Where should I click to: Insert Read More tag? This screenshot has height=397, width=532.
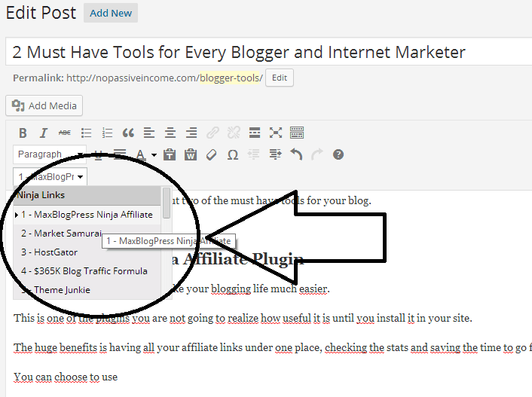point(255,133)
